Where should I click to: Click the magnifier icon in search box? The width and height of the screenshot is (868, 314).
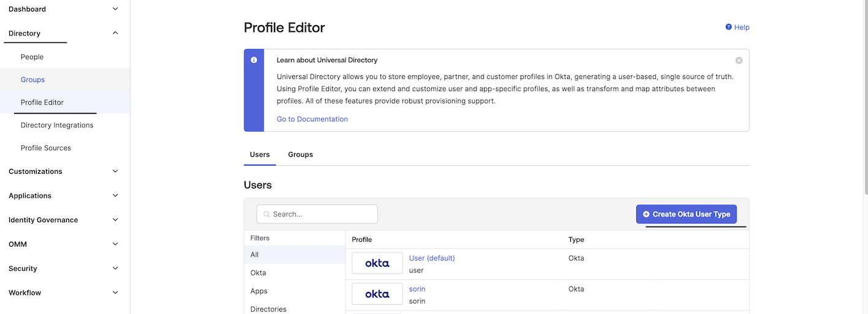[266, 214]
